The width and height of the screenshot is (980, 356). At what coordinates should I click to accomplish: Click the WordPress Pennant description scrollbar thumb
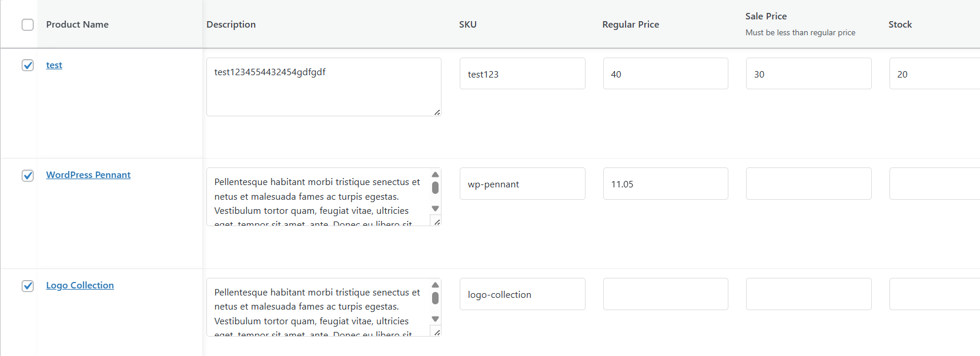[x=435, y=187]
